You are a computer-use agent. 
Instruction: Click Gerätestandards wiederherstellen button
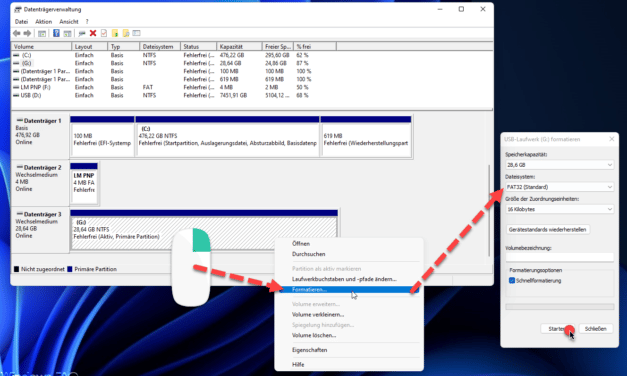coord(547,230)
